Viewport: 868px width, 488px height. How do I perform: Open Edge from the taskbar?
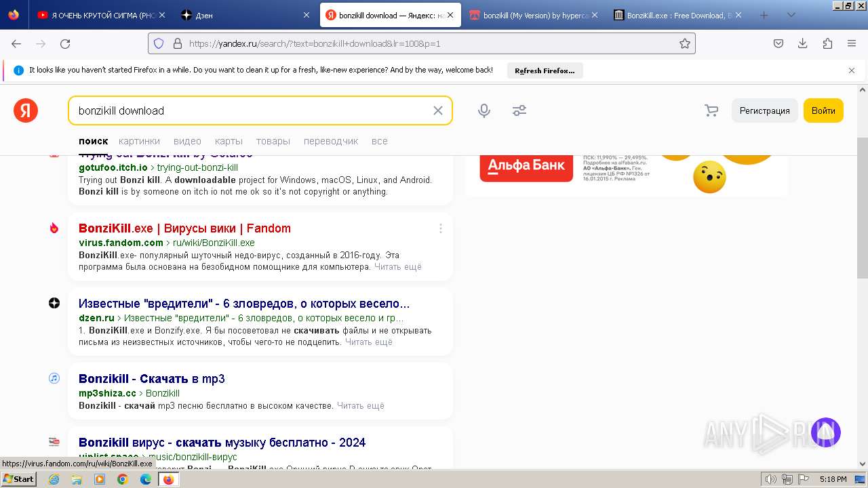click(146, 479)
